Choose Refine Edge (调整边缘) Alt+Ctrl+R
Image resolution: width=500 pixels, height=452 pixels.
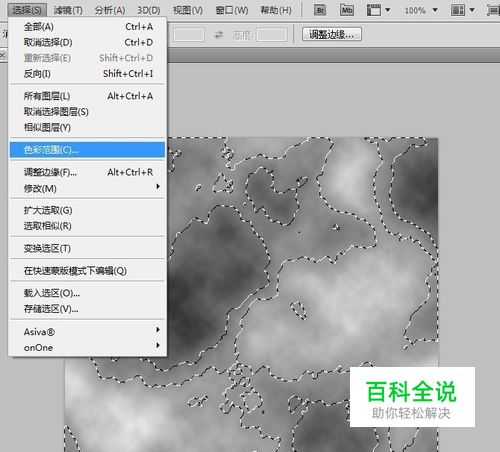pyautogui.click(x=88, y=172)
